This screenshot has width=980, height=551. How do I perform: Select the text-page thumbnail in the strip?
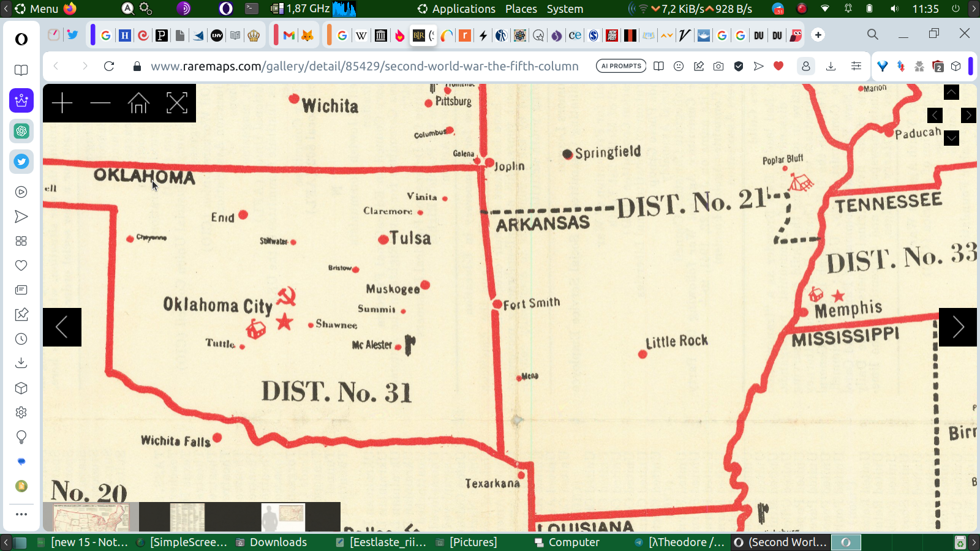pos(187,517)
